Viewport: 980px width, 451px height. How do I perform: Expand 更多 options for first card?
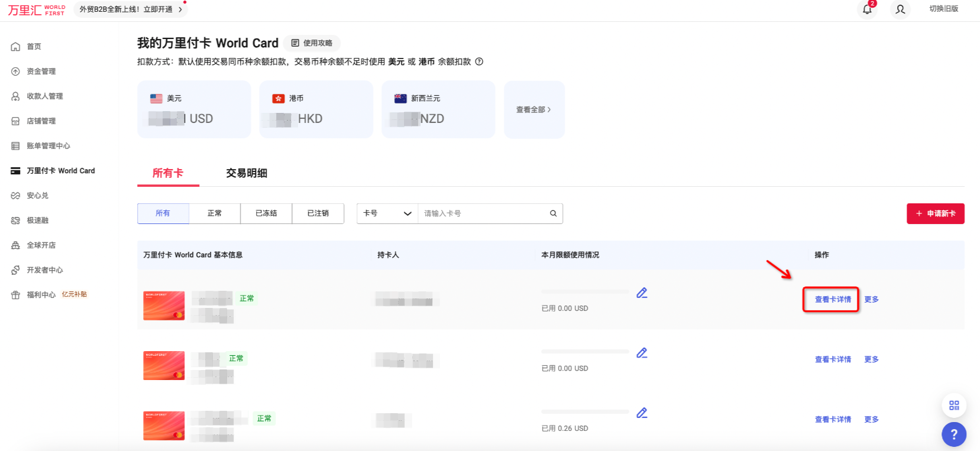click(x=871, y=300)
